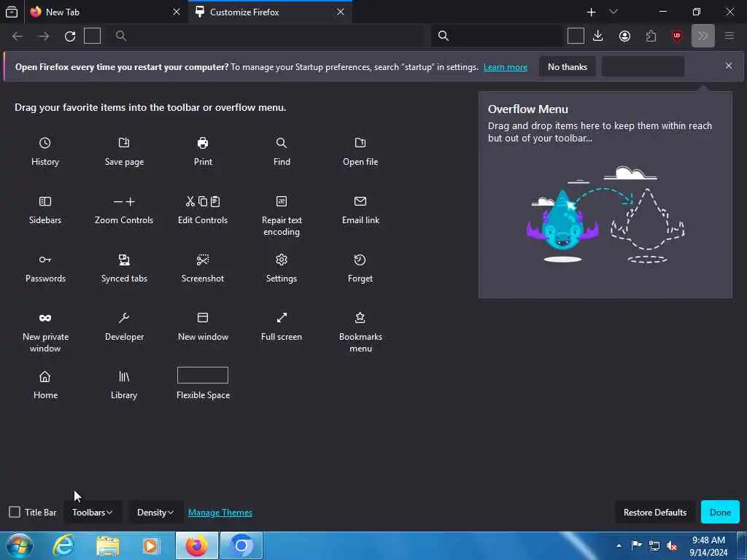Click the Manage Themes link
The image size is (747, 560).
(x=220, y=513)
